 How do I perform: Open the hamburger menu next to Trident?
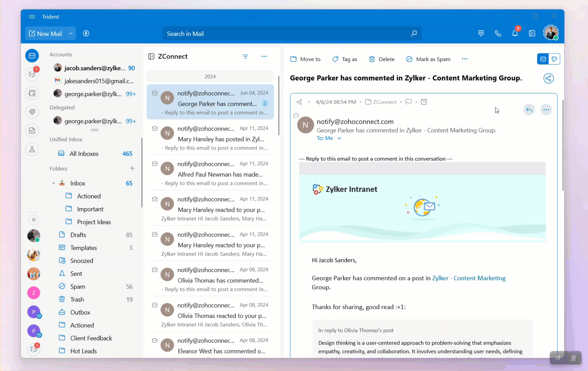click(32, 17)
